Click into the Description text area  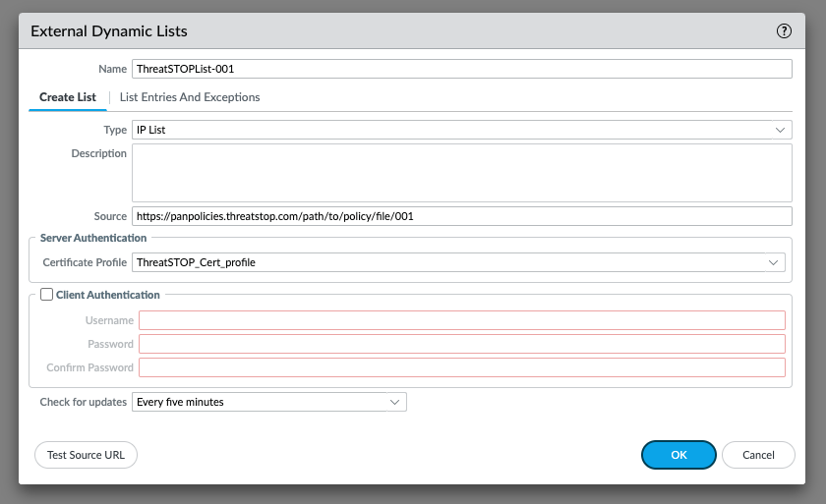click(x=462, y=173)
